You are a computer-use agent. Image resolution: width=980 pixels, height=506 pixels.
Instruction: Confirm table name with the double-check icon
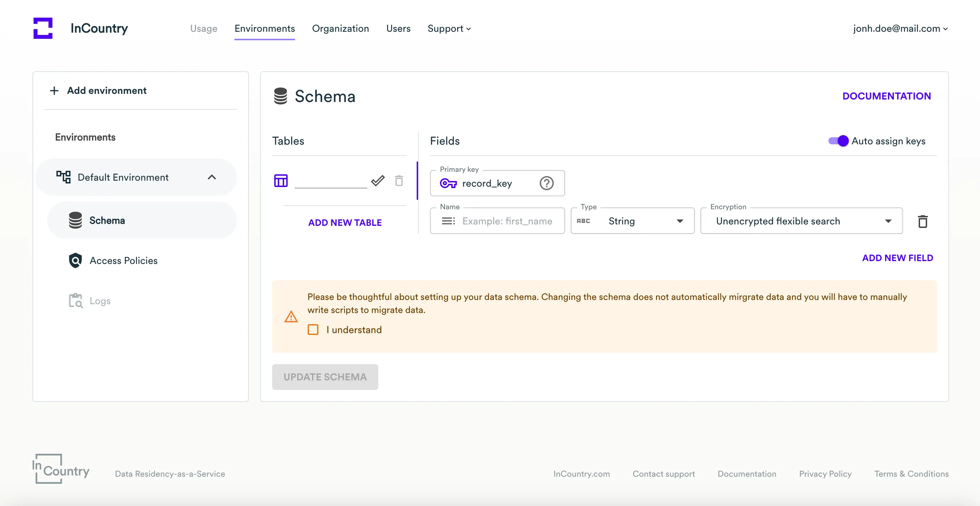coord(378,180)
